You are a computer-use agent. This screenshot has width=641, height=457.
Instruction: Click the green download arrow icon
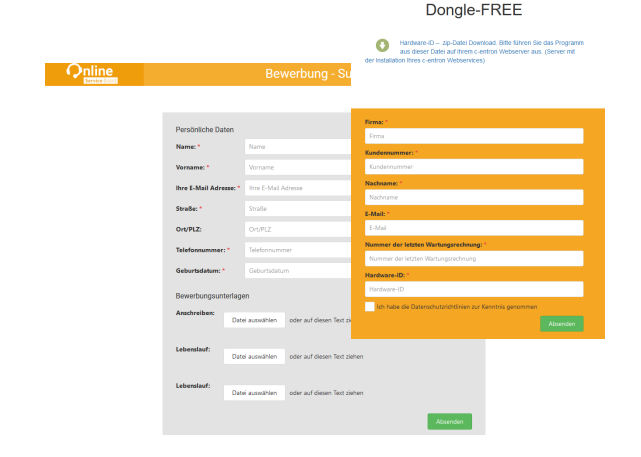coord(382,45)
